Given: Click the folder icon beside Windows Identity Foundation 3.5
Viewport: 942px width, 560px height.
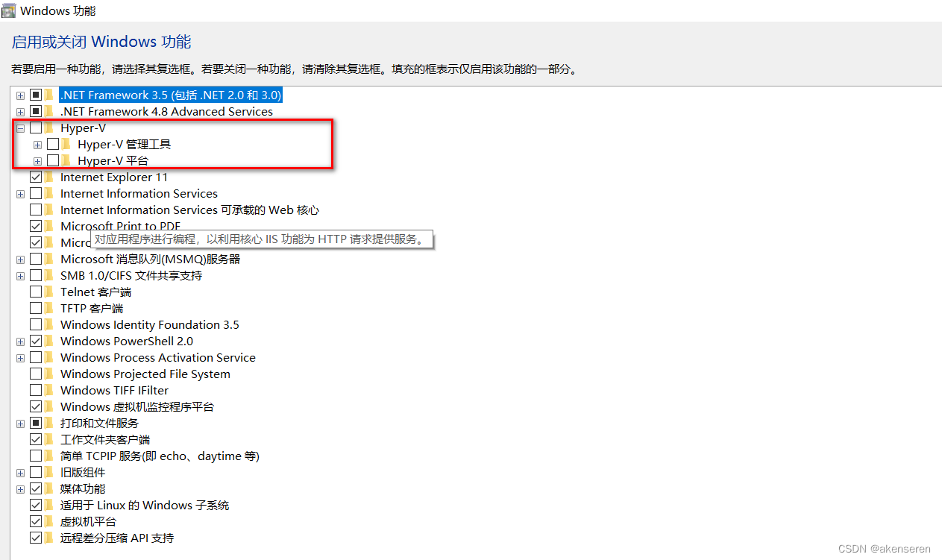Looking at the screenshot, I should [49, 325].
